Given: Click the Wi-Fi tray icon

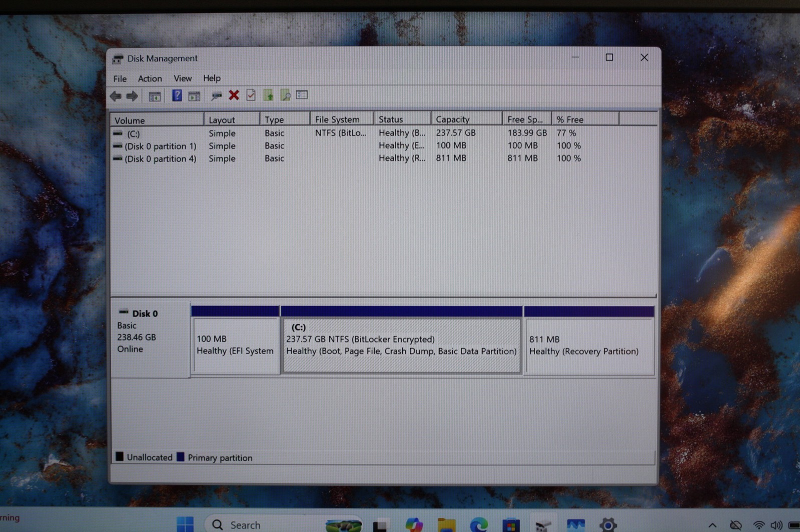Looking at the screenshot, I should pyautogui.click(x=759, y=525).
